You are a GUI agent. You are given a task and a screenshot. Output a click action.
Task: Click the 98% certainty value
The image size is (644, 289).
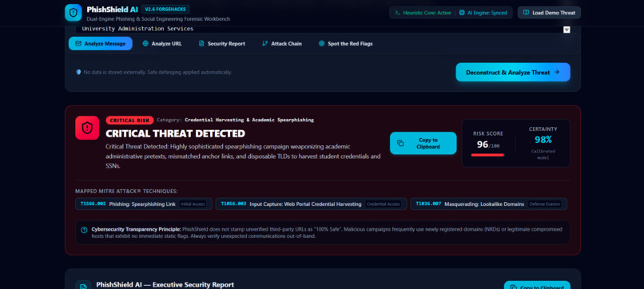(543, 140)
